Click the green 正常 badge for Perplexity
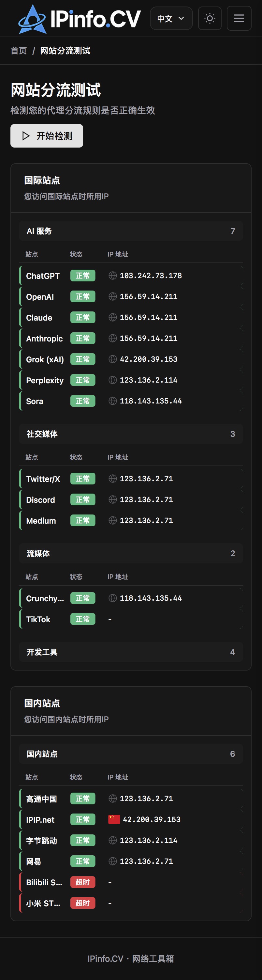Screen dimensions: 262x980 [x=83, y=380]
